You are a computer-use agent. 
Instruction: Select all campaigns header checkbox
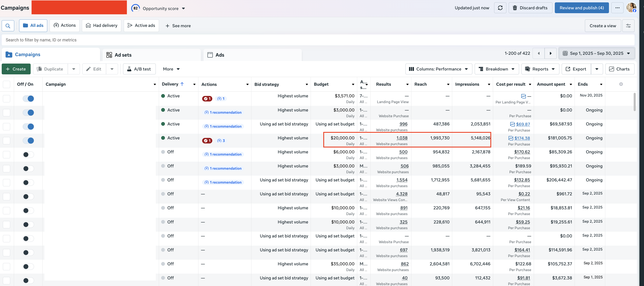click(x=6, y=84)
